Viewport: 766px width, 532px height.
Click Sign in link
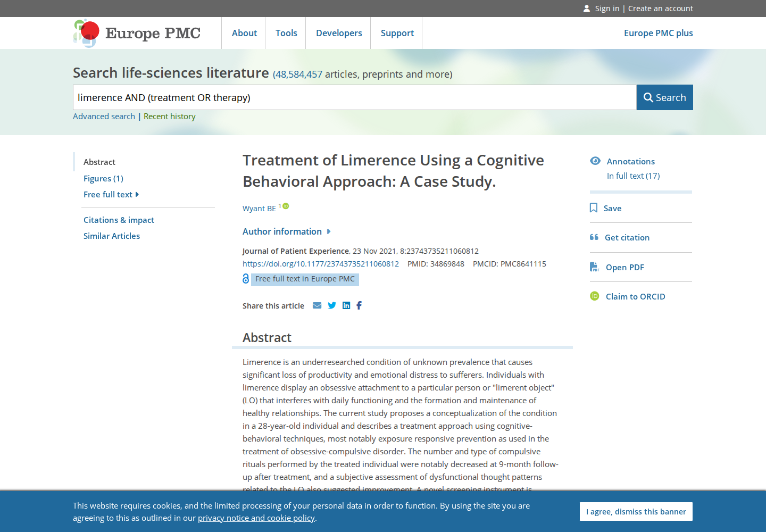tap(607, 9)
